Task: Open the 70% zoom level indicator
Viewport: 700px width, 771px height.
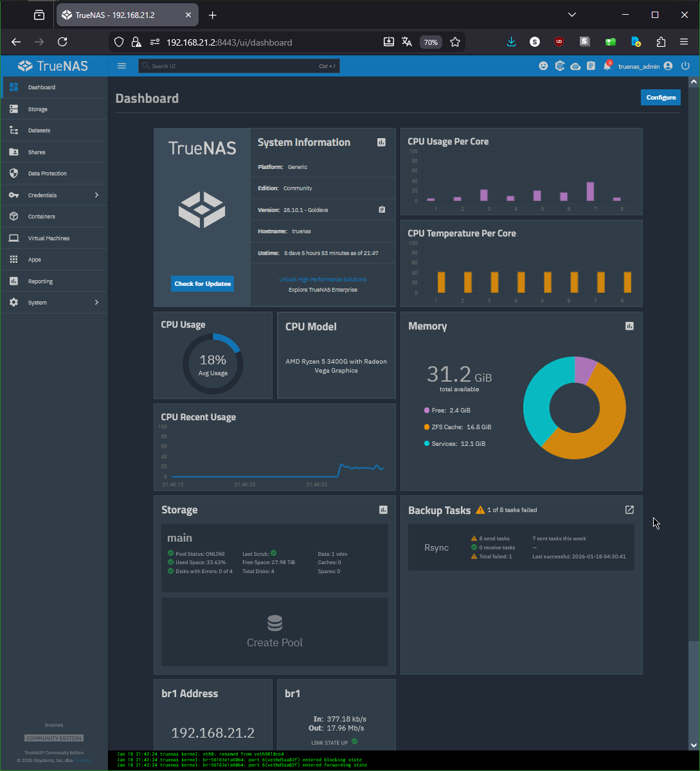Action: tap(431, 42)
